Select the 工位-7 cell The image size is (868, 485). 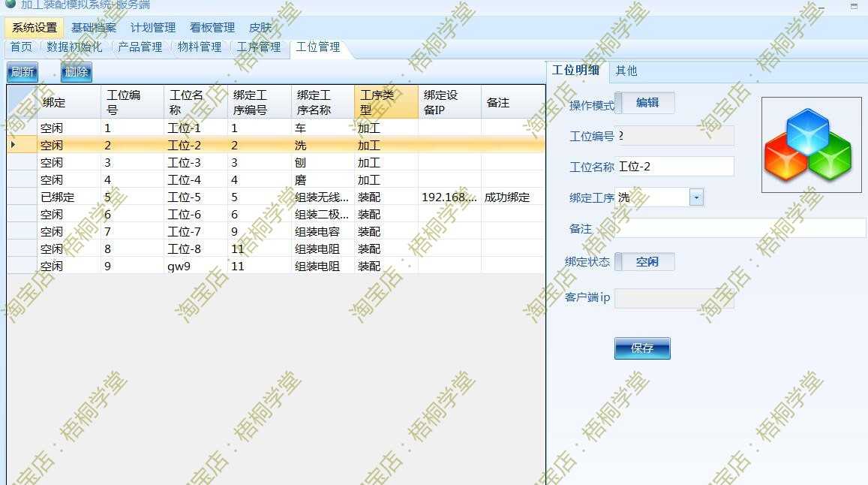click(196, 231)
